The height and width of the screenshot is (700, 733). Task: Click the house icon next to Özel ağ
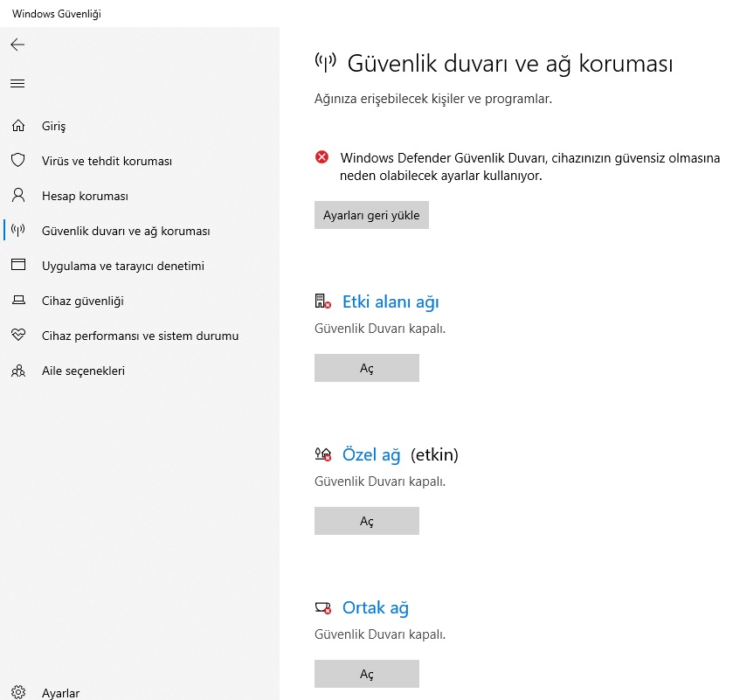click(322, 454)
